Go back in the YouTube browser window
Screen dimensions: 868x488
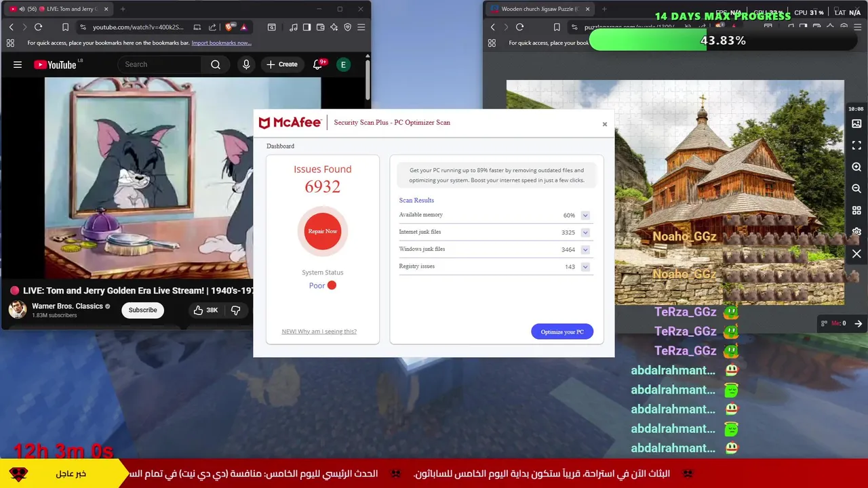11,27
